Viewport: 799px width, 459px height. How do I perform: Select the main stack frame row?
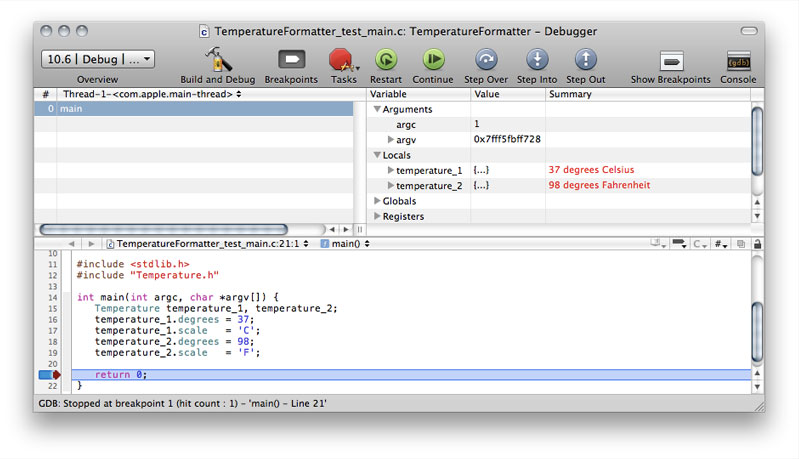pos(194,109)
